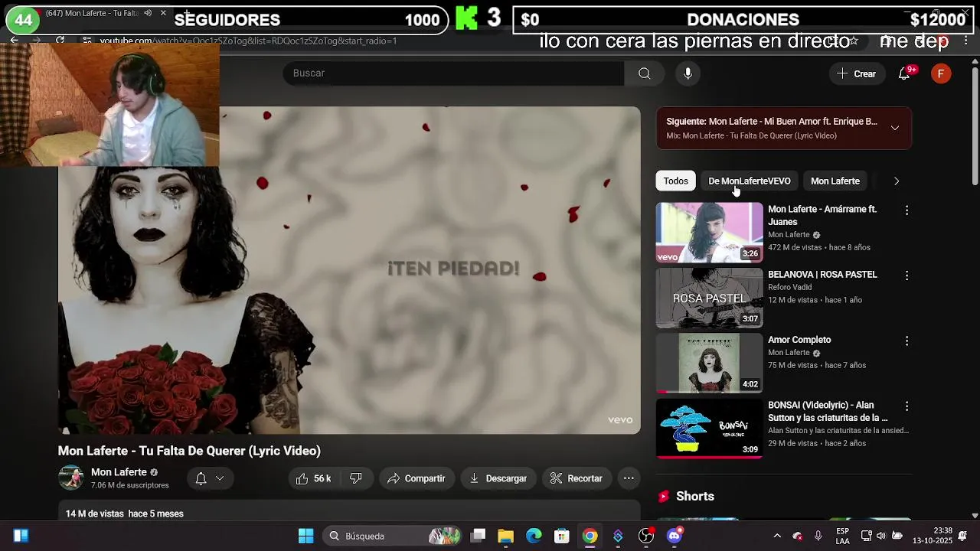Open File Explorer from taskbar
This screenshot has width=980, height=551.
(505, 536)
